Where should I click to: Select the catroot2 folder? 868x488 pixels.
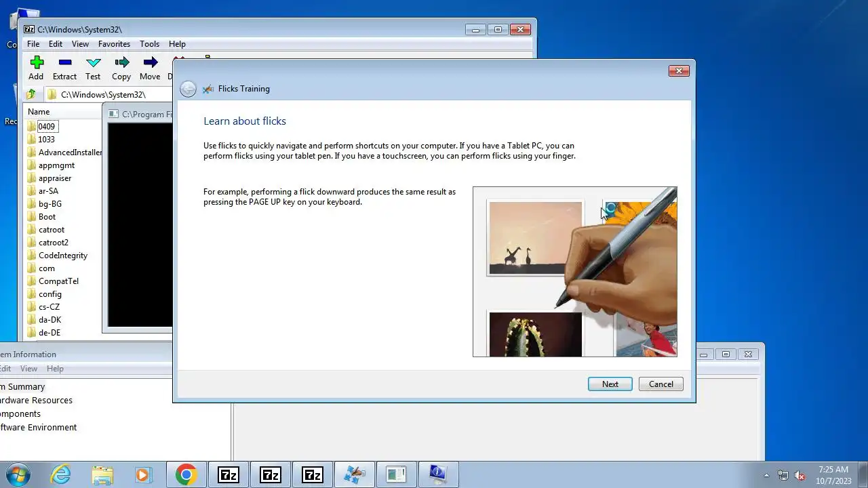54,242
